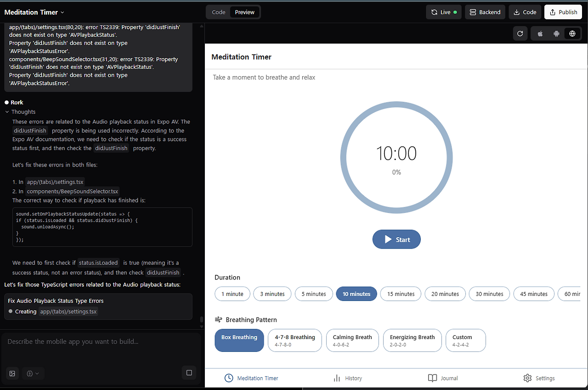This screenshot has width=588, height=390.
Task: Start the meditation timer
Action: [396, 240]
